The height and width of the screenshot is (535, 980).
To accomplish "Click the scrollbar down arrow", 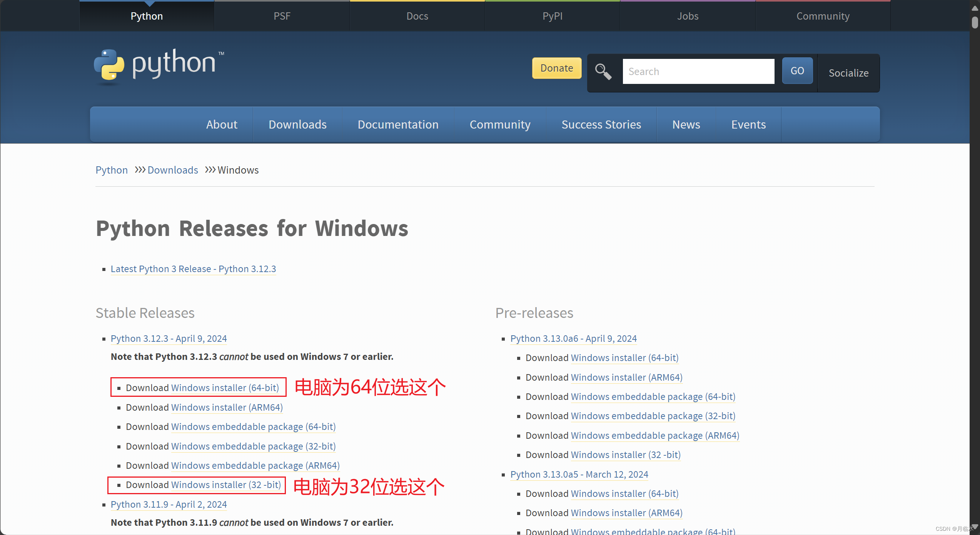I will click(975, 527).
